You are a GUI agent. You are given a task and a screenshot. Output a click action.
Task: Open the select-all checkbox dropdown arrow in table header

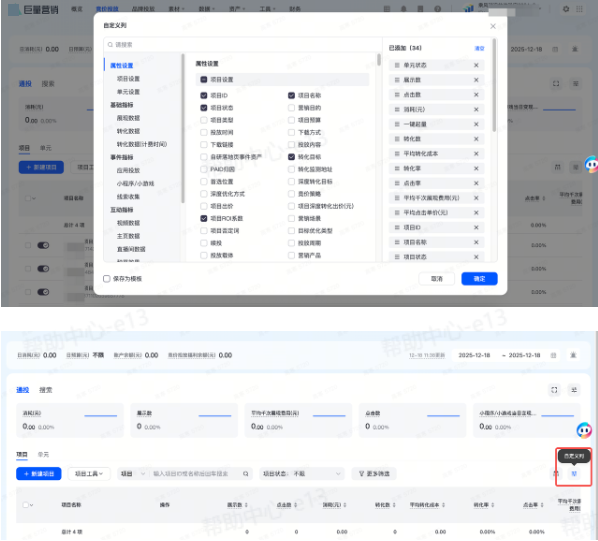click(x=32, y=505)
